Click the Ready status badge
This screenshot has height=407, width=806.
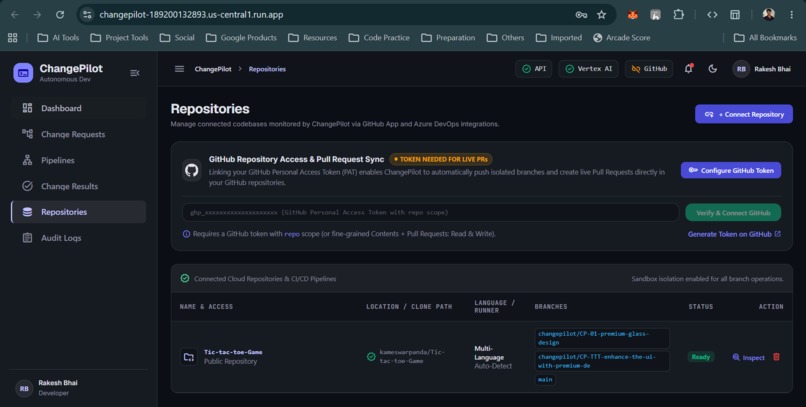tap(701, 357)
